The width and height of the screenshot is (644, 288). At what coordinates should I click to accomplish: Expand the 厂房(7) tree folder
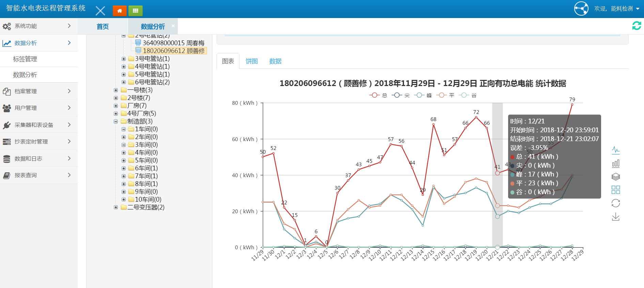[116, 106]
